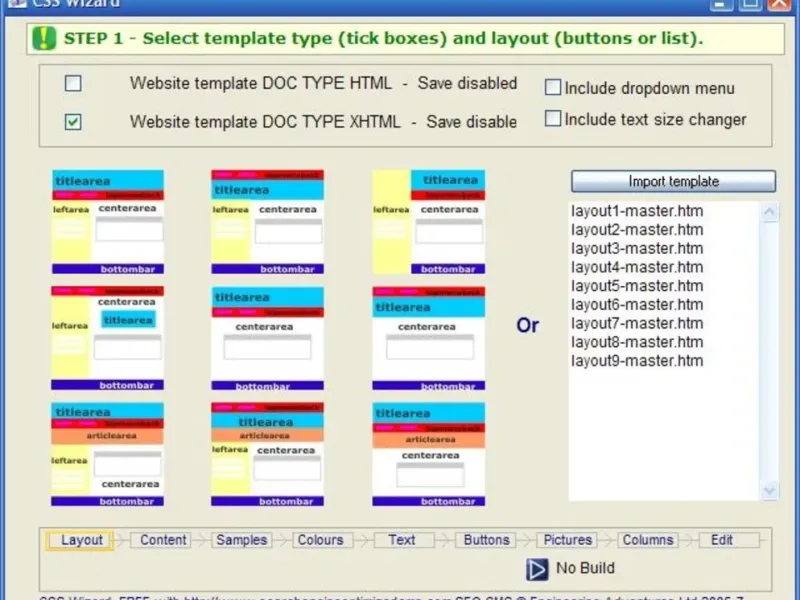Go to the Columns step tab

point(648,540)
